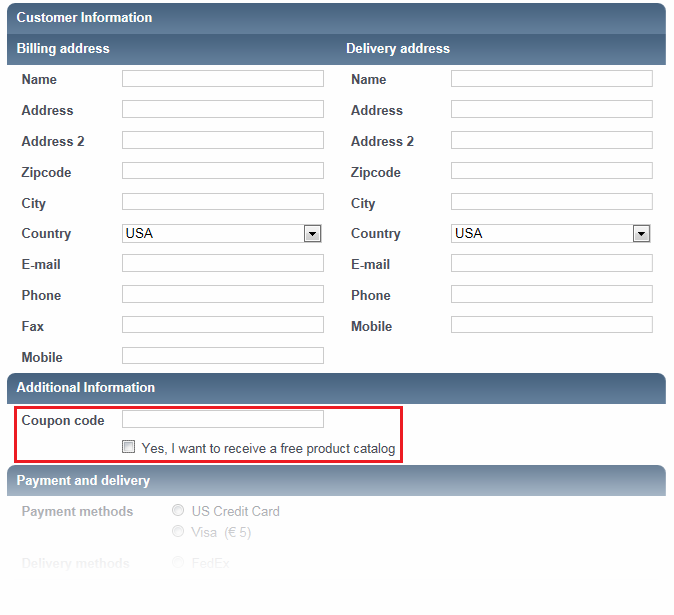Focus the billing City field
Image resolution: width=674 pixels, height=615 pixels.
(222, 202)
